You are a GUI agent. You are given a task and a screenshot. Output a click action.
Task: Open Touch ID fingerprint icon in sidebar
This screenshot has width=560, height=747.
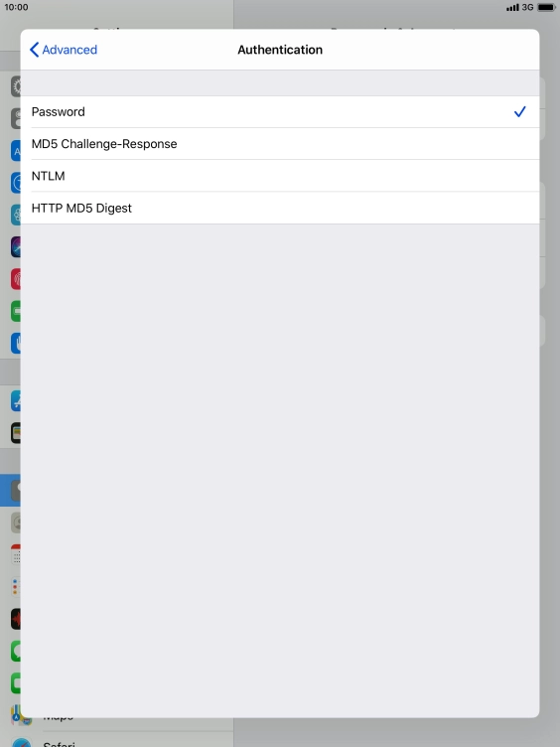pyautogui.click(x=16, y=279)
